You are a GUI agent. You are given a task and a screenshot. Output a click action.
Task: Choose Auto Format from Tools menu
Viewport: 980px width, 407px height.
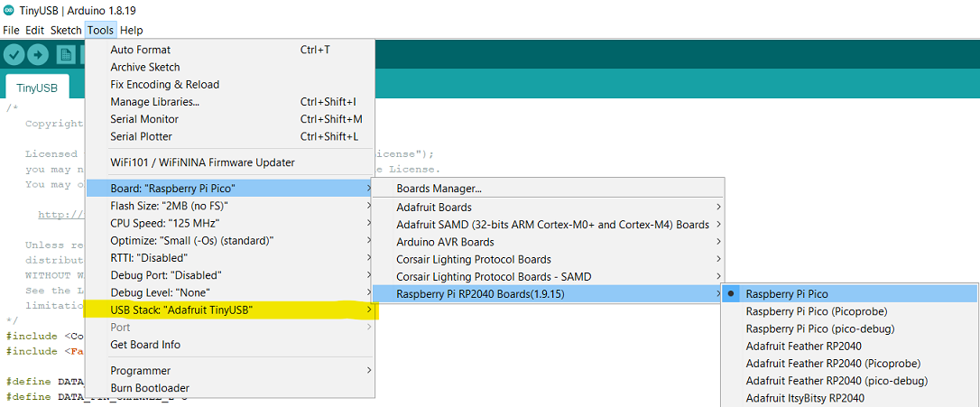click(x=230, y=50)
